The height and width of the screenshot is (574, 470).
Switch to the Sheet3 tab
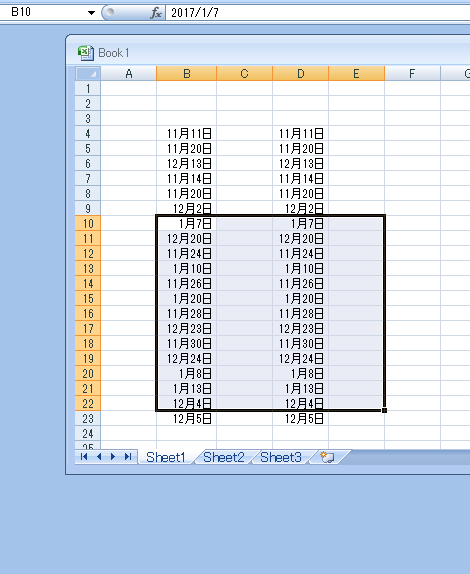pyautogui.click(x=281, y=457)
